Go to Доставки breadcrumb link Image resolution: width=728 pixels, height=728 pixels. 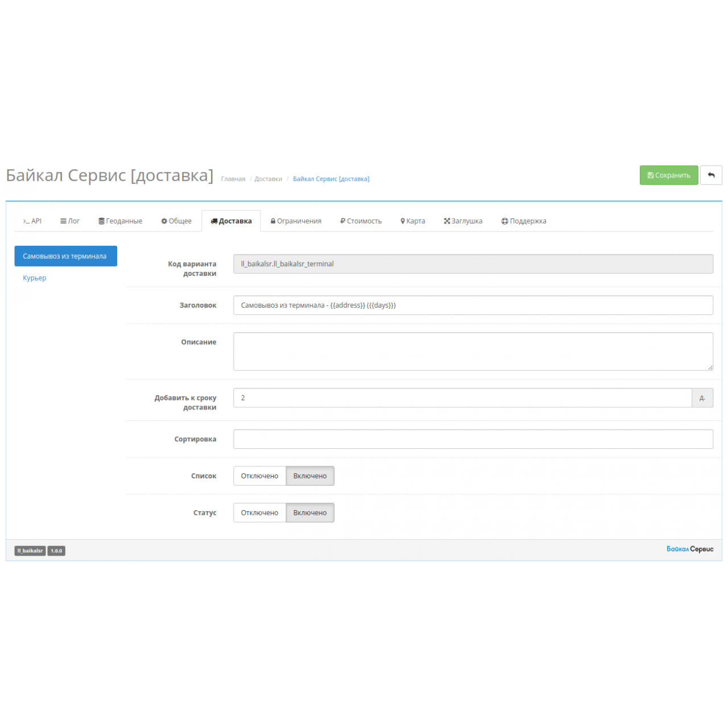(268, 179)
